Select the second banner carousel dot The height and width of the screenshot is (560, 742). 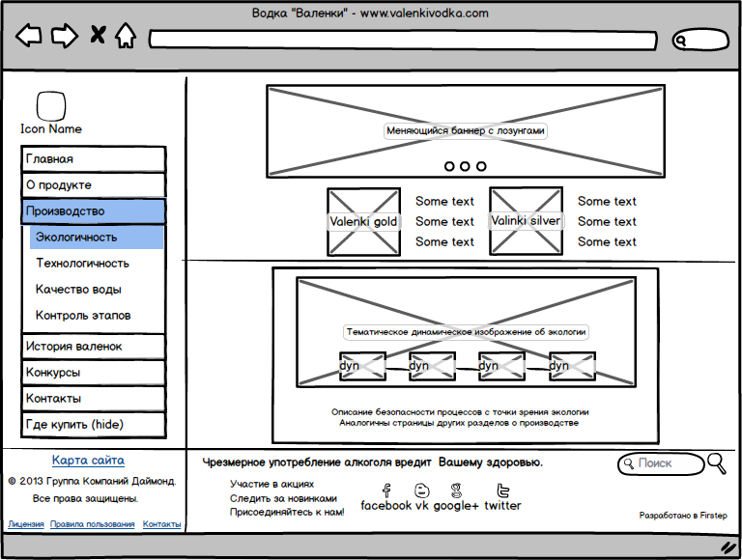pos(465,166)
